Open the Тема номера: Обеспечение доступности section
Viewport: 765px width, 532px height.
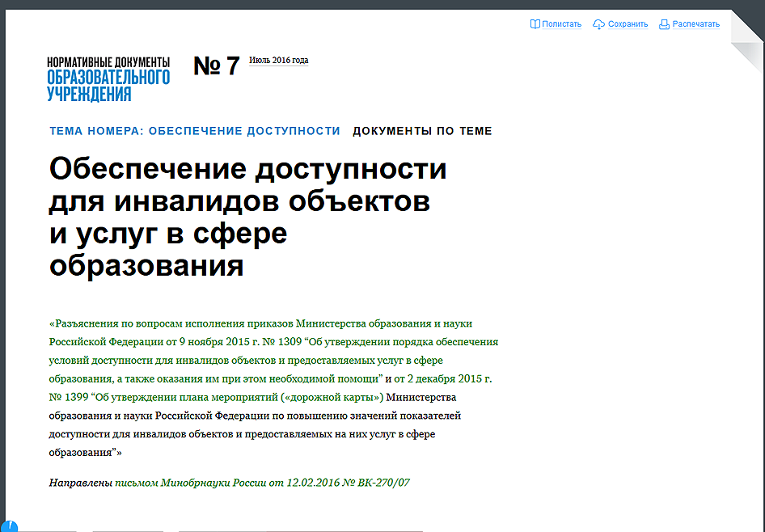coord(195,131)
